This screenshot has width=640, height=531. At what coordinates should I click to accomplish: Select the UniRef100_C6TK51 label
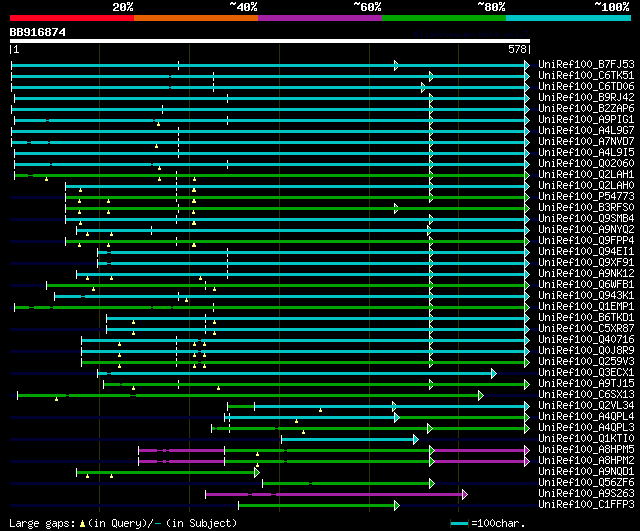tap(586, 76)
